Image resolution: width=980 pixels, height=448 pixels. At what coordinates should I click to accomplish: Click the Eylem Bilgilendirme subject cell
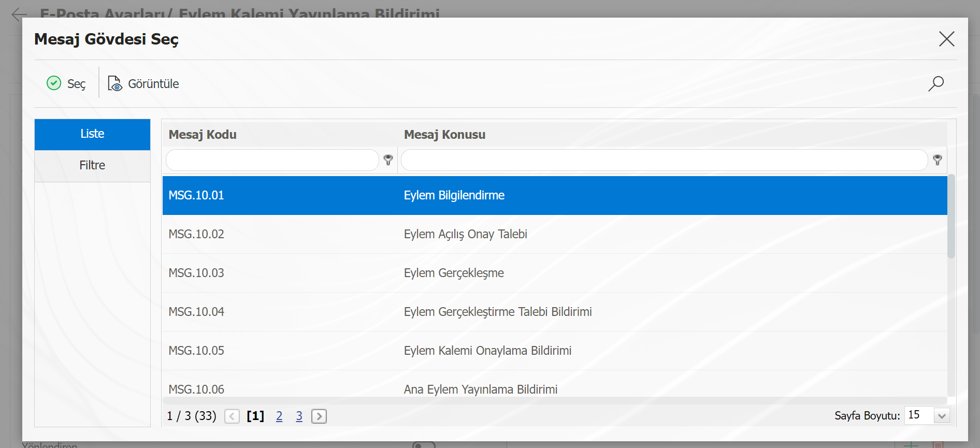[454, 195]
